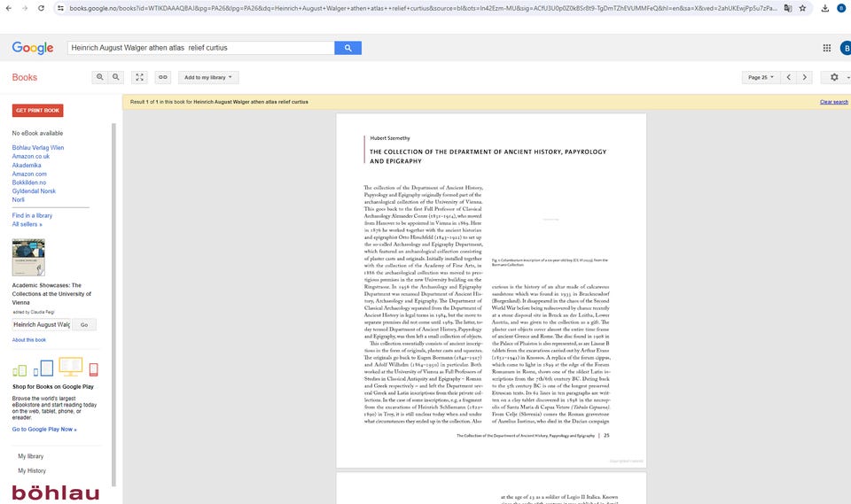Click the browser back arrow
Screen dimensions: 851x504
[x=9, y=8]
